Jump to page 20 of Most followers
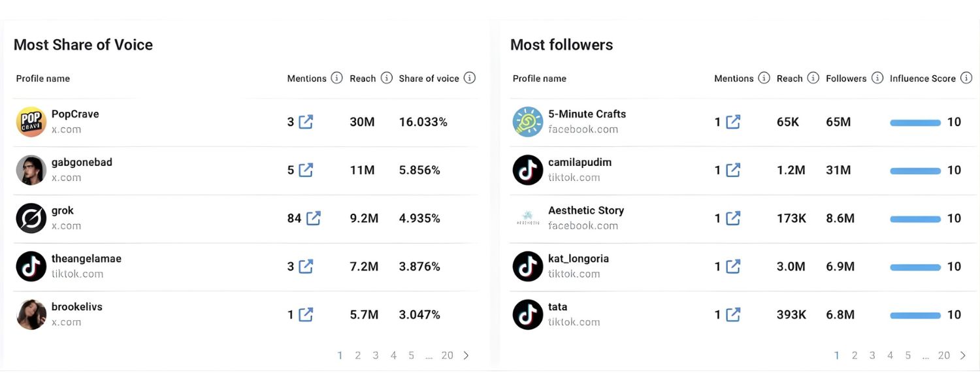 pyautogui.click(x=944, y=355)
